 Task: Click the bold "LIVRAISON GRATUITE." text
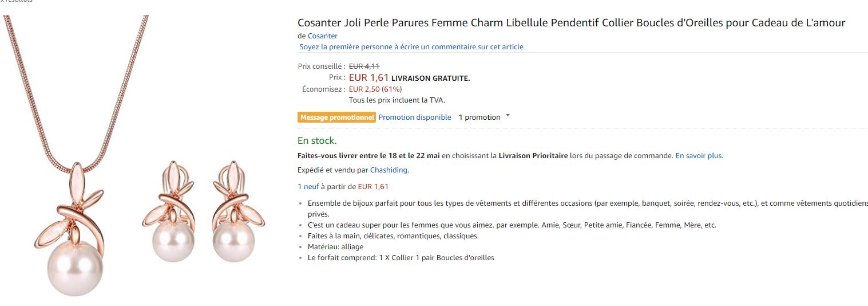[x=430, y=79]
